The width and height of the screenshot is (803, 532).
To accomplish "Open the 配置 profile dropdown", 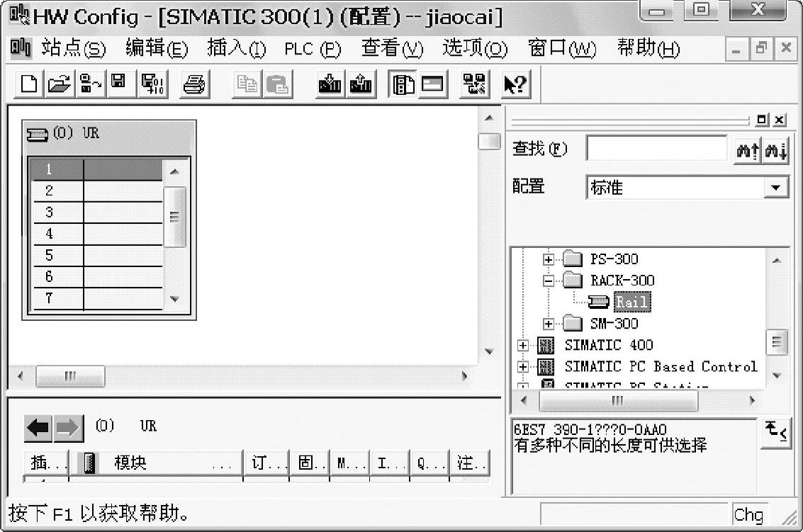I will click(775, 188).
